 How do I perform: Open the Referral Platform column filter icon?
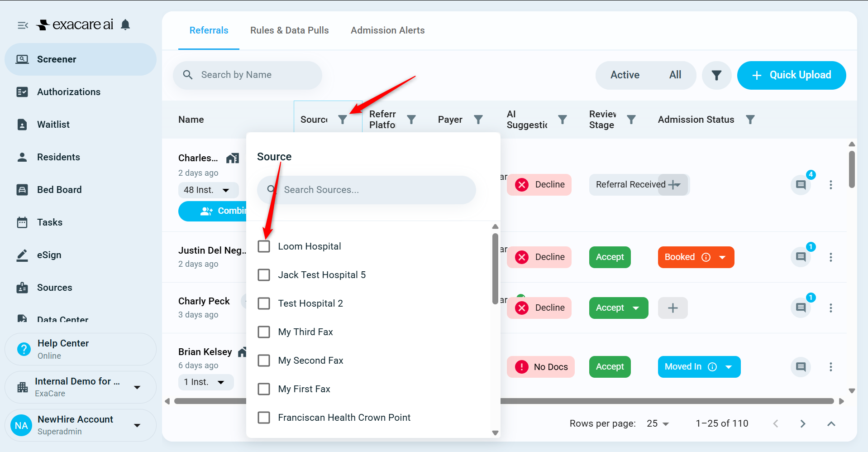(x=411, y=120)
